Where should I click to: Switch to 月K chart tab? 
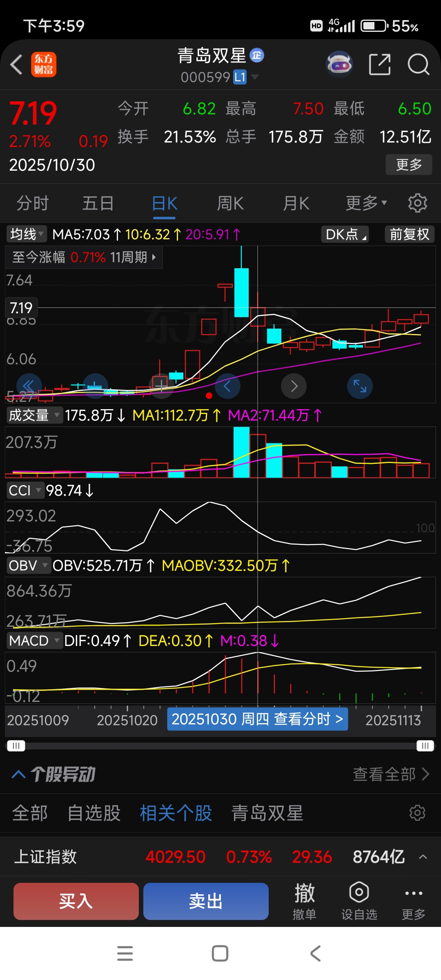[x=296, y=203]
